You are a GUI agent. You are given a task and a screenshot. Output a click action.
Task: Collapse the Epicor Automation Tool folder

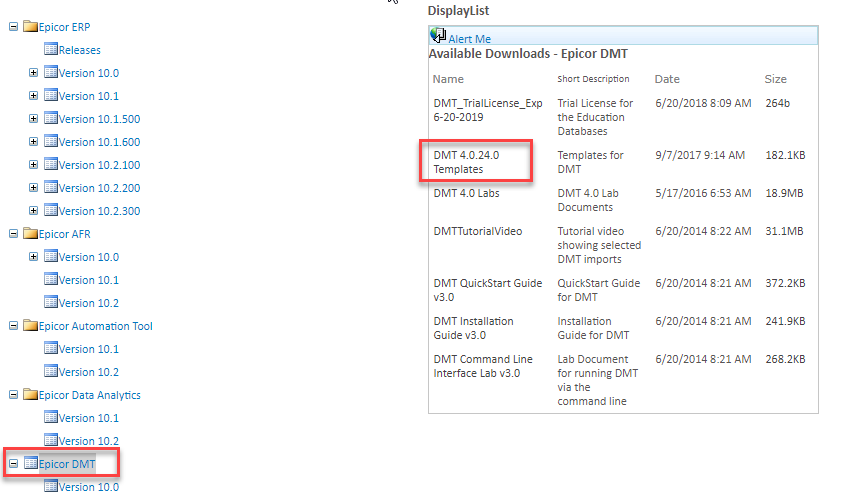[14, 325]
